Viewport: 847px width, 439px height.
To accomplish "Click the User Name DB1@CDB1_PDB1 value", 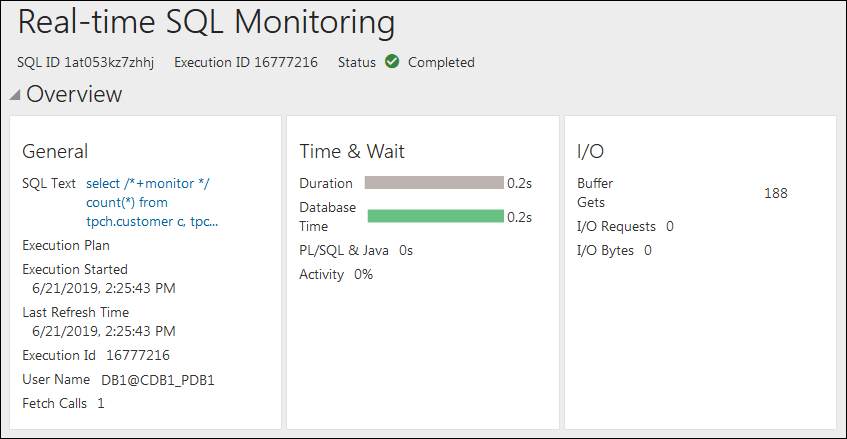I will 158,380.
